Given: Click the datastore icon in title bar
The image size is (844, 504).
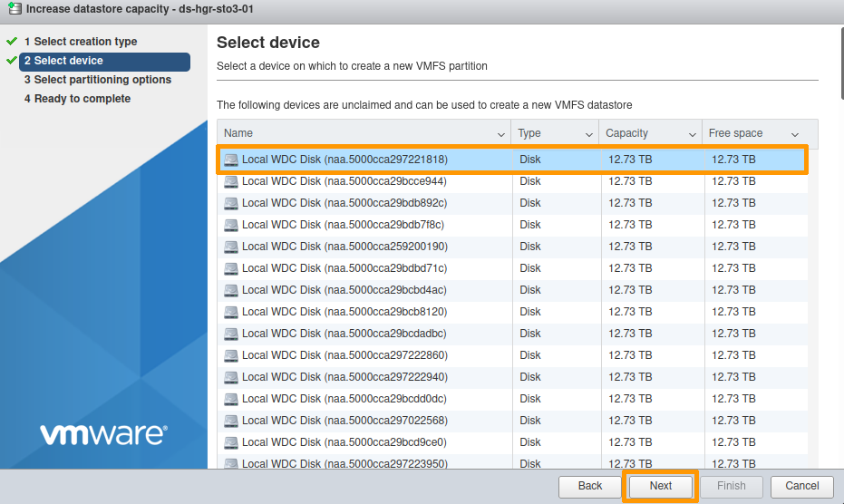Looking at the screenshot, I should pos(15,11).
